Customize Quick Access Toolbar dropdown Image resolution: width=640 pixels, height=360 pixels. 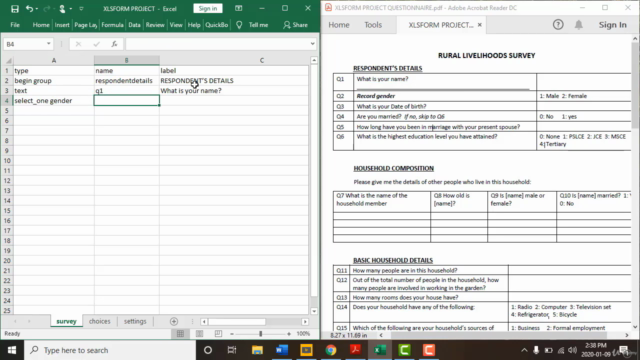coord(81,9)
